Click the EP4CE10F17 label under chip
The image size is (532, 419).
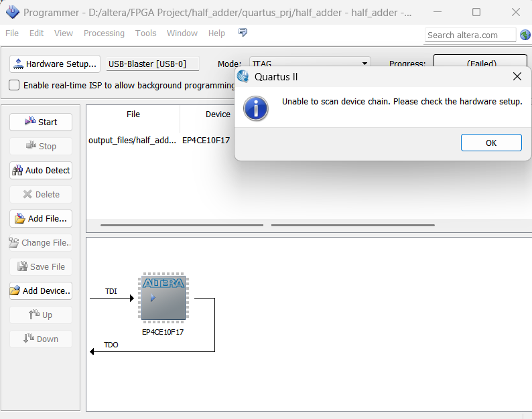pyautogui.click(x=163, y=332)
